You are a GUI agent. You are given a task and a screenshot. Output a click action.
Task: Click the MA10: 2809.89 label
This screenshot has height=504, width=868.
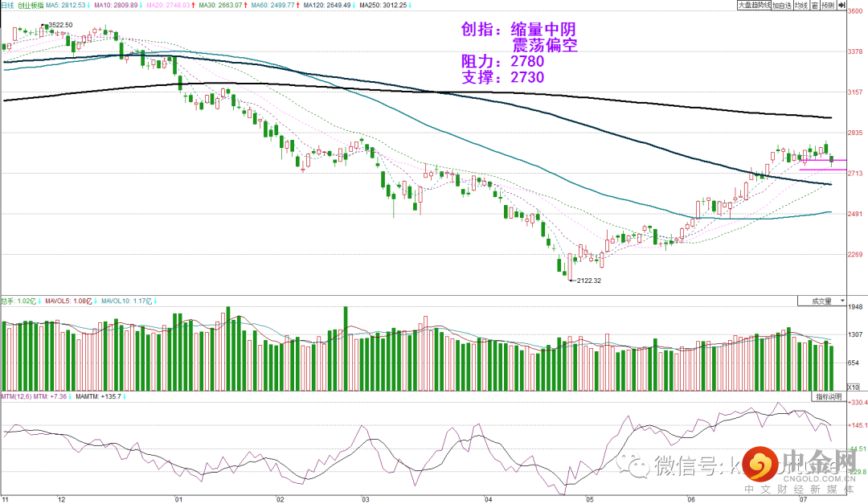pos(118,5)
